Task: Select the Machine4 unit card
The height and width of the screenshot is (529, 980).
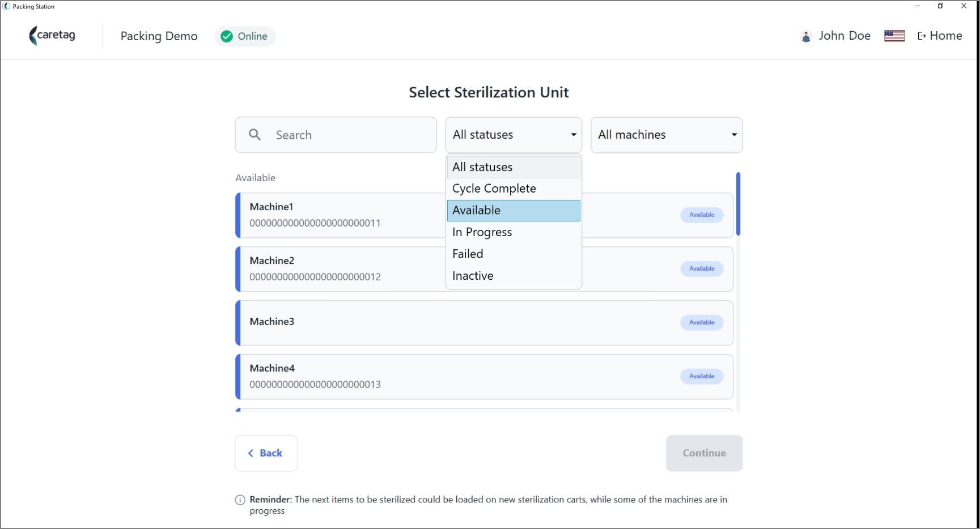Action: pyautogui.click(x=485, y=377)
